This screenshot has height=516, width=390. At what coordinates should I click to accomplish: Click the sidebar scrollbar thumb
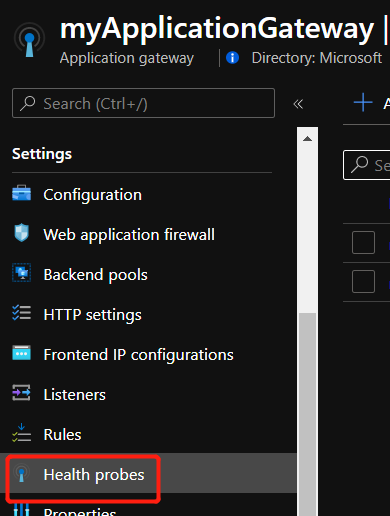click(307, 414)
